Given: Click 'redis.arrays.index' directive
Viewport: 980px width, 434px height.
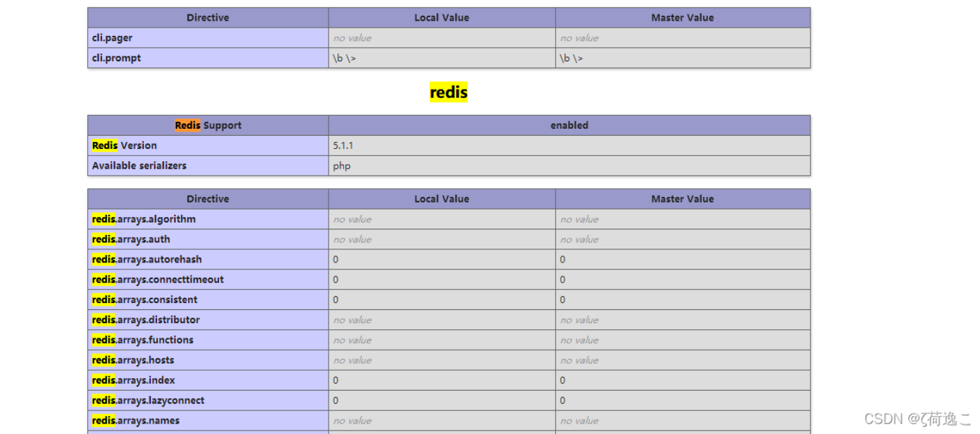Looking at the screenshot, I should click(x=208, y=380).
